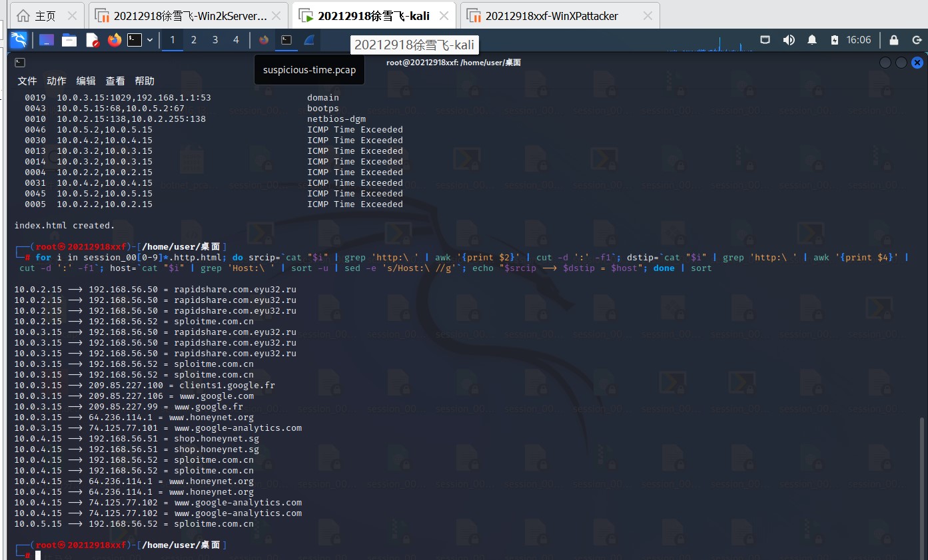This screenshot has width=928, height=560.
Task: Lock the screen with the padlock icon
Action: tap(894, 40)
